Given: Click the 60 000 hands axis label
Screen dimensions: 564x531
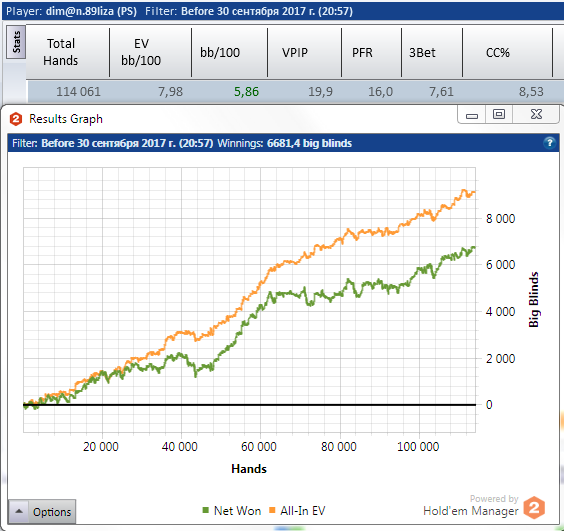Looking at the screenshot, I should coord(259,446).
